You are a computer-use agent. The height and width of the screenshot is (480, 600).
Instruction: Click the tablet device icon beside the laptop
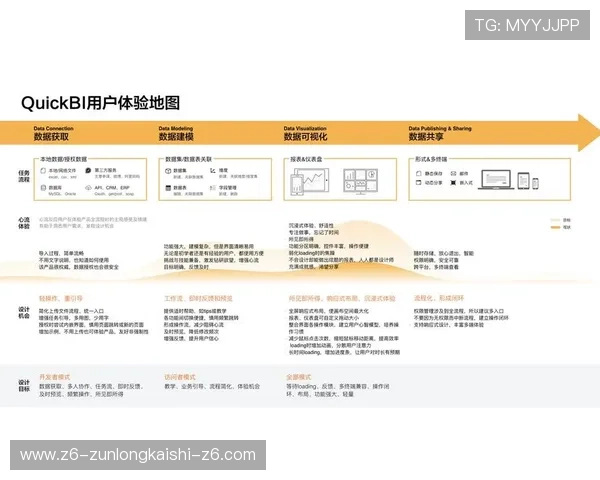[523, 181]
